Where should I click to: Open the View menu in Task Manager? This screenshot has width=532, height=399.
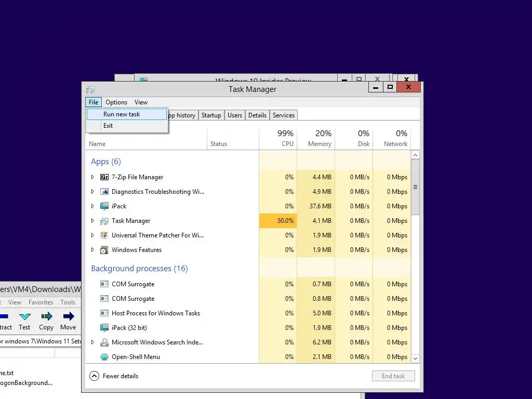click(x=141, y=102)
